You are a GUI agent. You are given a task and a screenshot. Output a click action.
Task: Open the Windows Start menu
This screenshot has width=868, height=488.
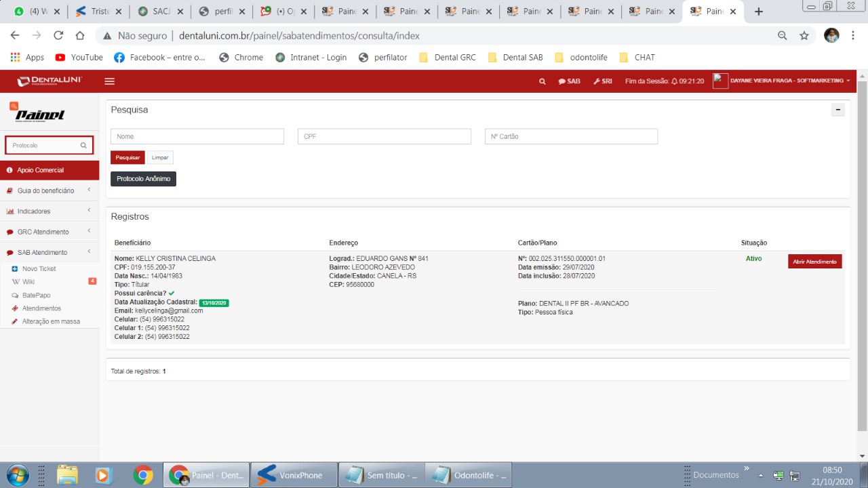click(17, 474)
